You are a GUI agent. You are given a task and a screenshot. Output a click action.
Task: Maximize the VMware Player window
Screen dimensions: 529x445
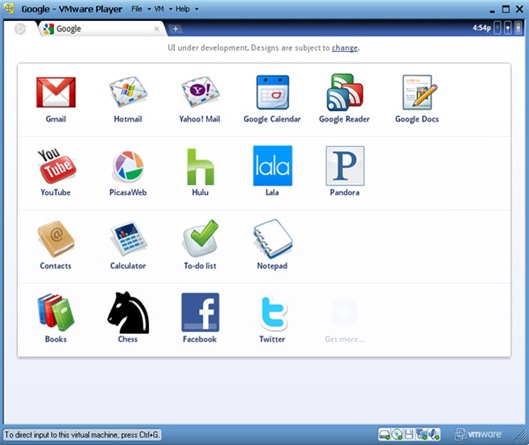click(506, 9)
